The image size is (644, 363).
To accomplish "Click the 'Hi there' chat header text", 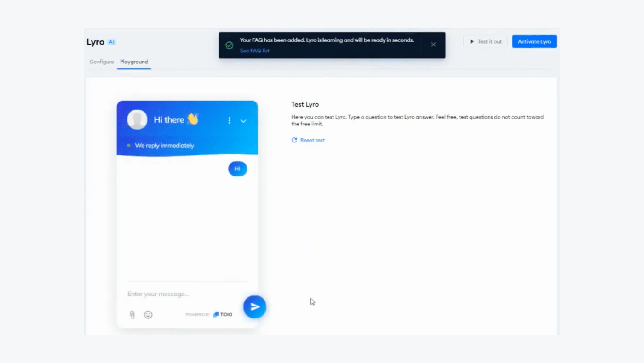I will [x=169, y=120].
